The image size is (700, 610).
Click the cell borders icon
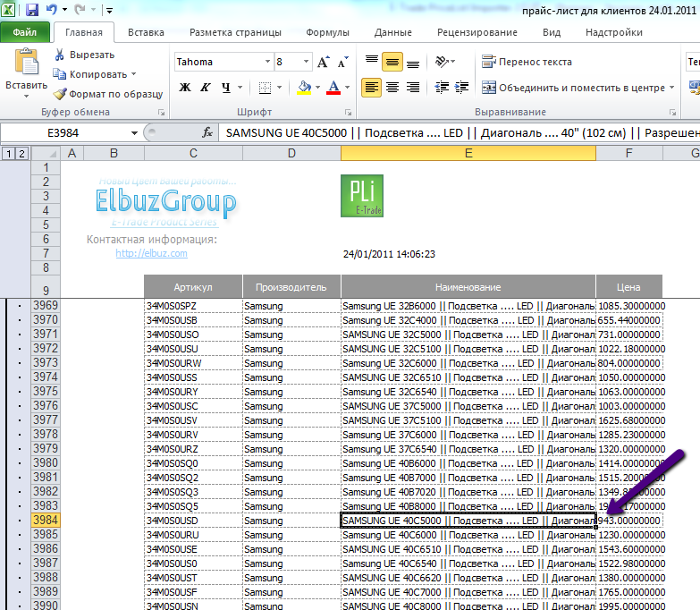pos(266,88)
